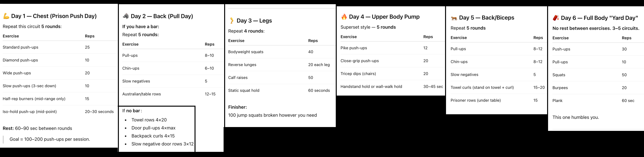Select the Handstand hold or wall-walk hold row
644x157 pixels.
click(x=371, y=87)
